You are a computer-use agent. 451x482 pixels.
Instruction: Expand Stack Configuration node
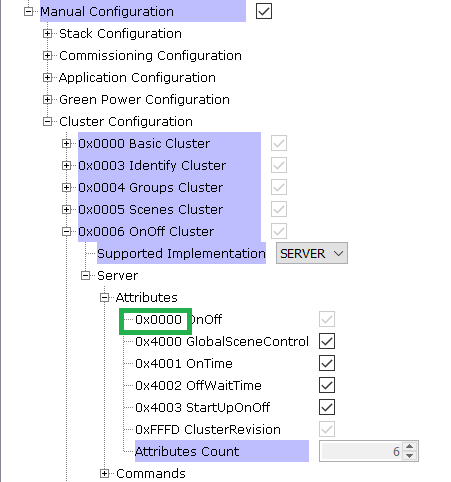[48, 34]
